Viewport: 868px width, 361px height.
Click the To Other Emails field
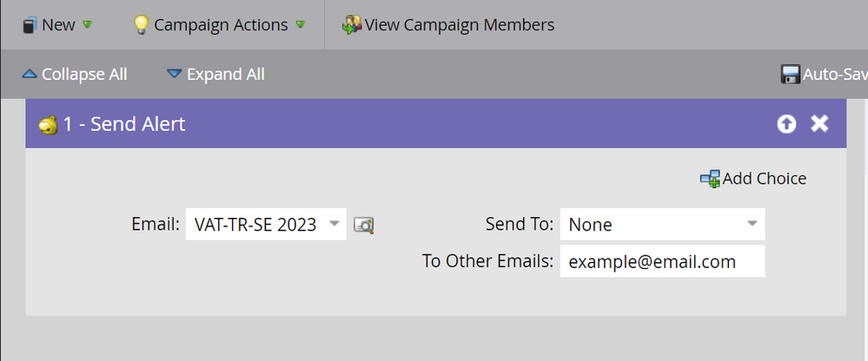pyautogui.click(x=662, y=261)
